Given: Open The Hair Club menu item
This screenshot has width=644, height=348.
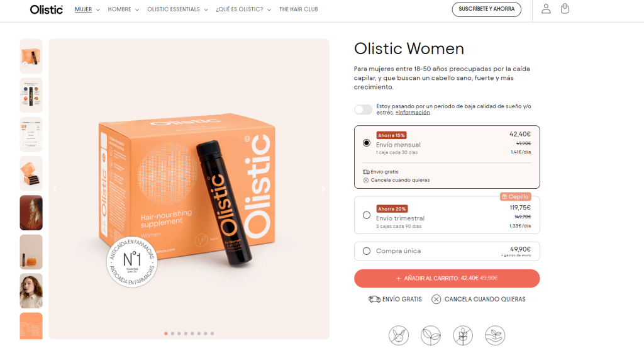Looking at the screenshot, I should coord(299,9).
